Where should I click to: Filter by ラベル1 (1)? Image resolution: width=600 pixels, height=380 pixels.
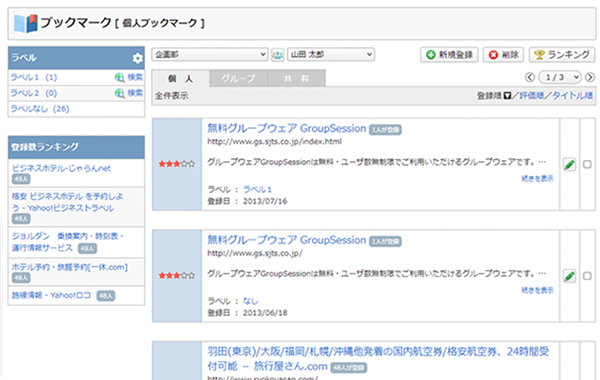click(x=34, y=78)
